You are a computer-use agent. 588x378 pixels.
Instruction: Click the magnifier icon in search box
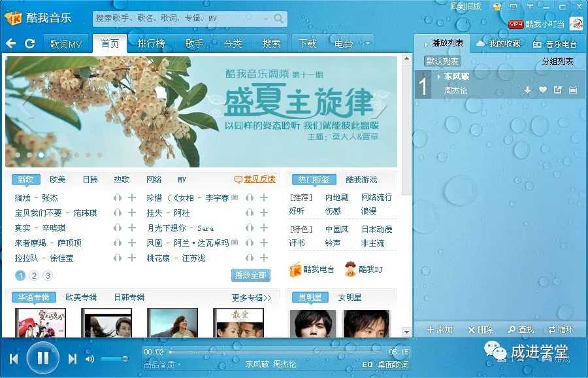278,18
